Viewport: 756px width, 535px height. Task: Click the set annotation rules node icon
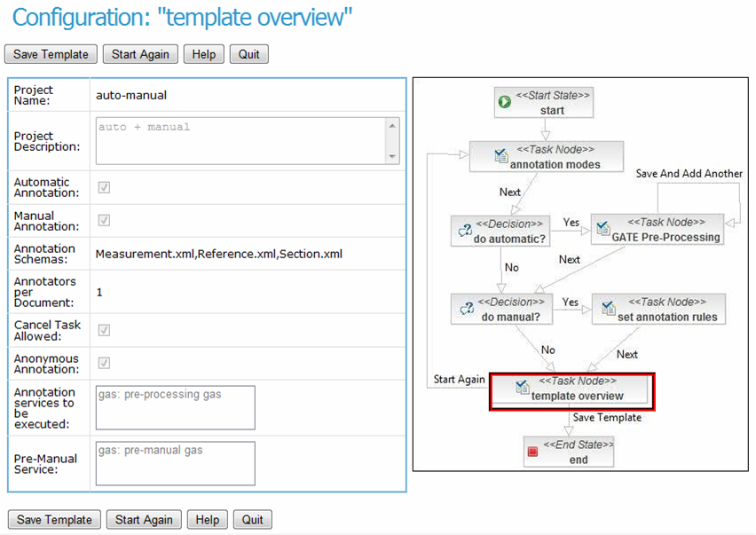608,309
